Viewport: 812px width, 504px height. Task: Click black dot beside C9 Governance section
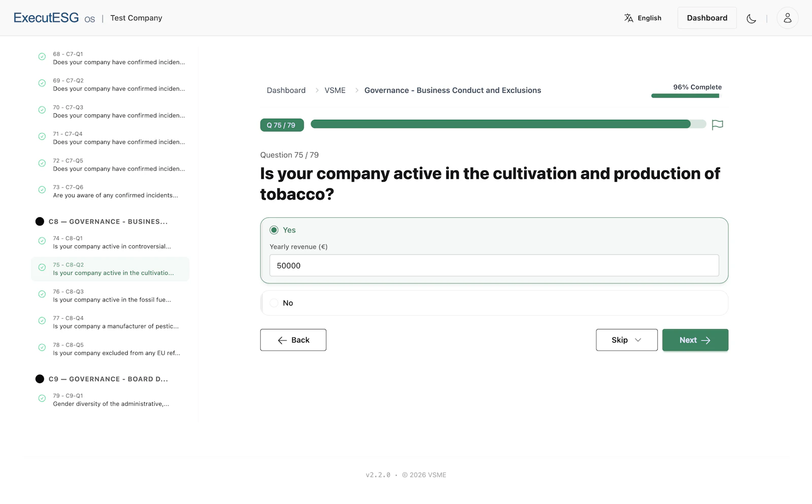pos(40,379)
